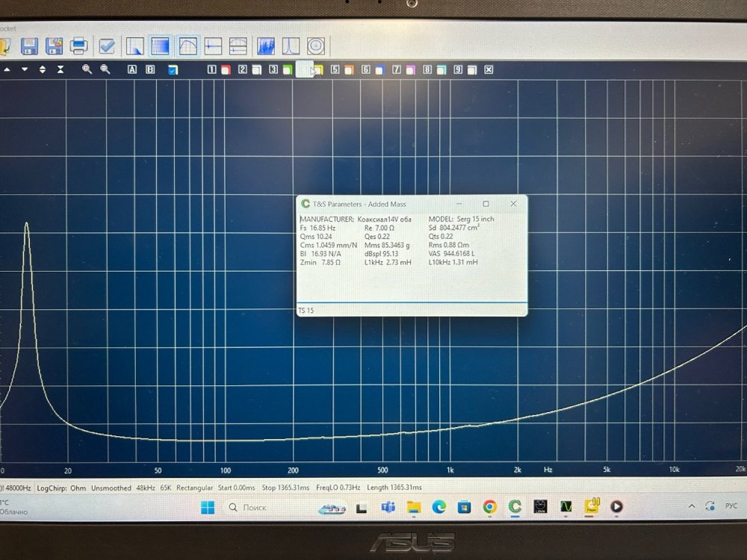This screenshot has height=560, width=747.
Task: Toggle overlay slot 5 button
Action: tap(335, 69)
